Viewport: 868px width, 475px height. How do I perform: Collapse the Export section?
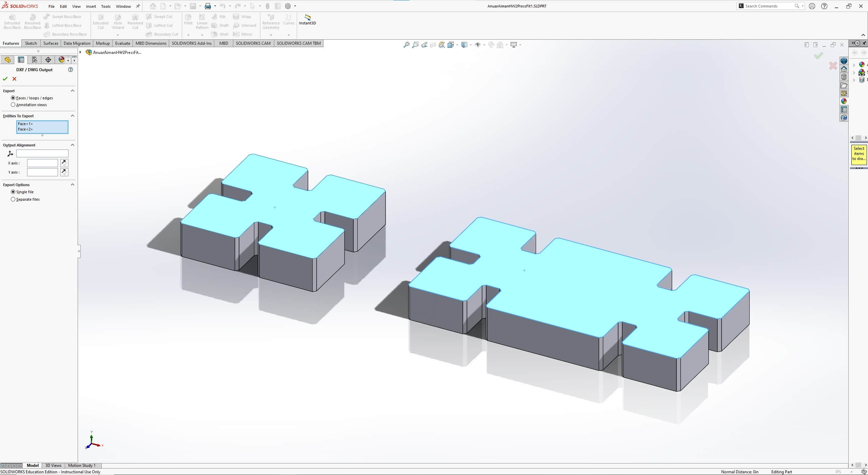point(73,91)
